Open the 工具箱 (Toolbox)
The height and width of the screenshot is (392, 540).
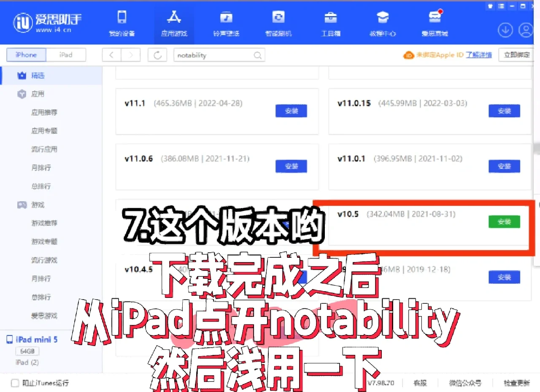pyautogui.click(x=330, y=22)
